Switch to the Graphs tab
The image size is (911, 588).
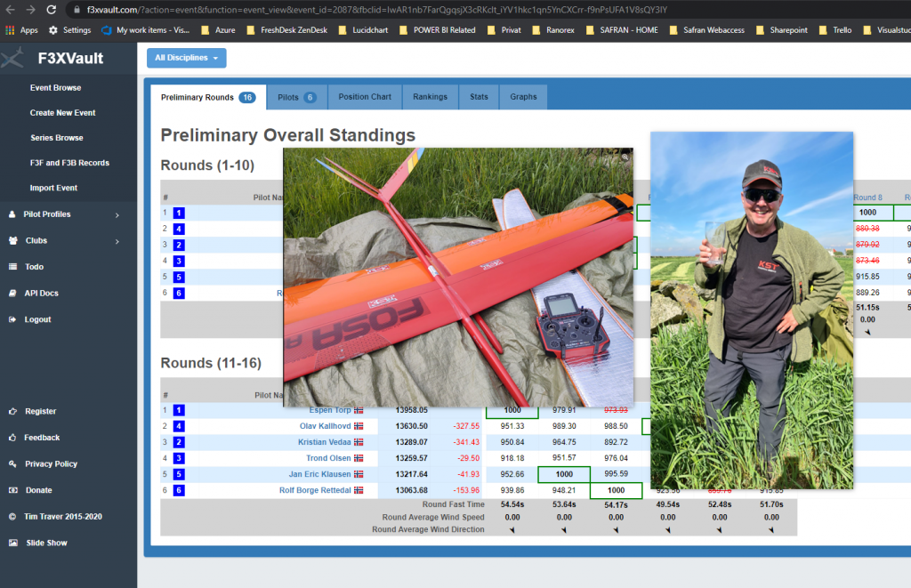tap(523, 97)
